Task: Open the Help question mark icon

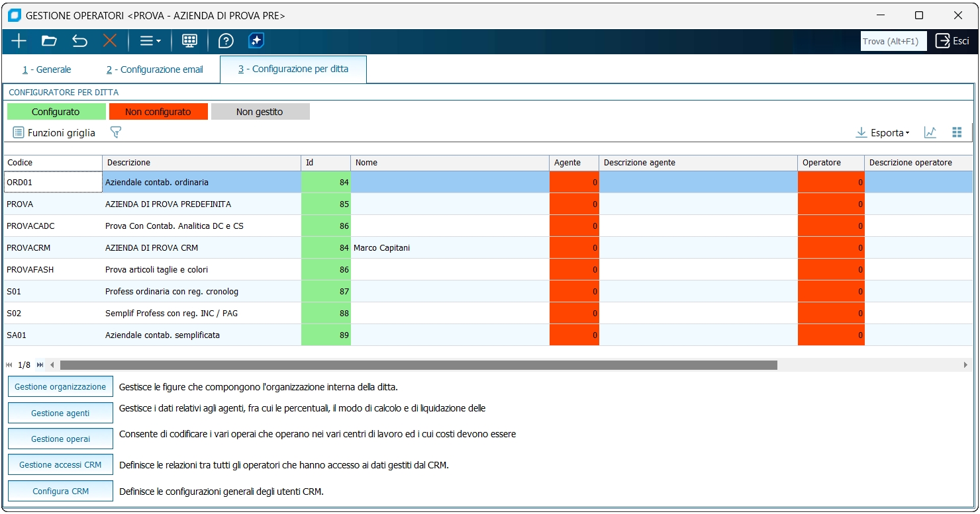Action: (226, 41)
